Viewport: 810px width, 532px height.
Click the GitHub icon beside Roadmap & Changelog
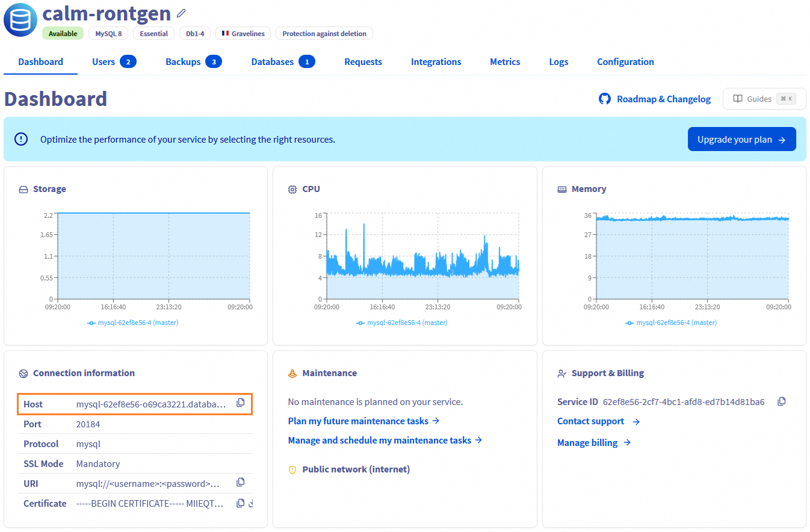click(x=604, y=99)
